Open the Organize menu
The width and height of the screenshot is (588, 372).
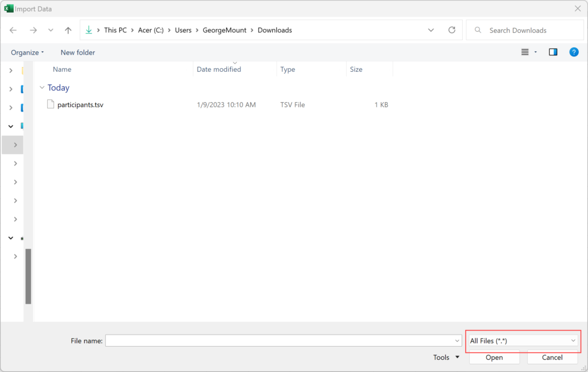click(x=27, y=52)
